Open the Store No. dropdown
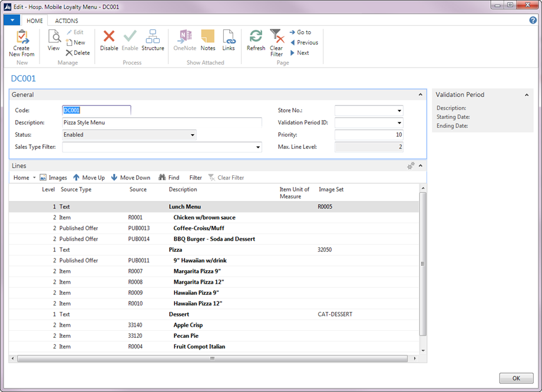The height and width of the screenshot is (392, 542). pos(399,111)
